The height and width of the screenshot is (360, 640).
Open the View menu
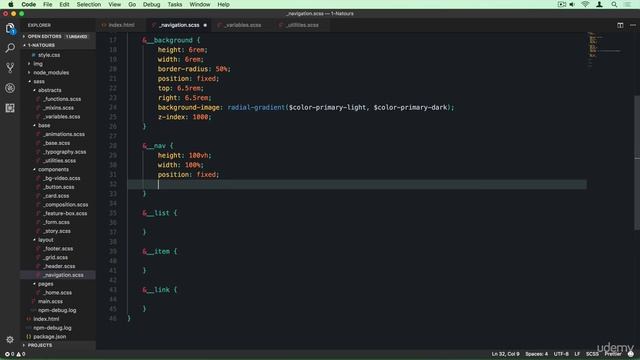[x=114, y=4]
